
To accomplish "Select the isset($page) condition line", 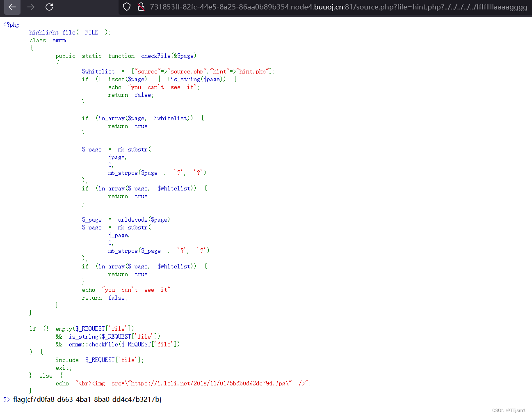I will point(159,79).
